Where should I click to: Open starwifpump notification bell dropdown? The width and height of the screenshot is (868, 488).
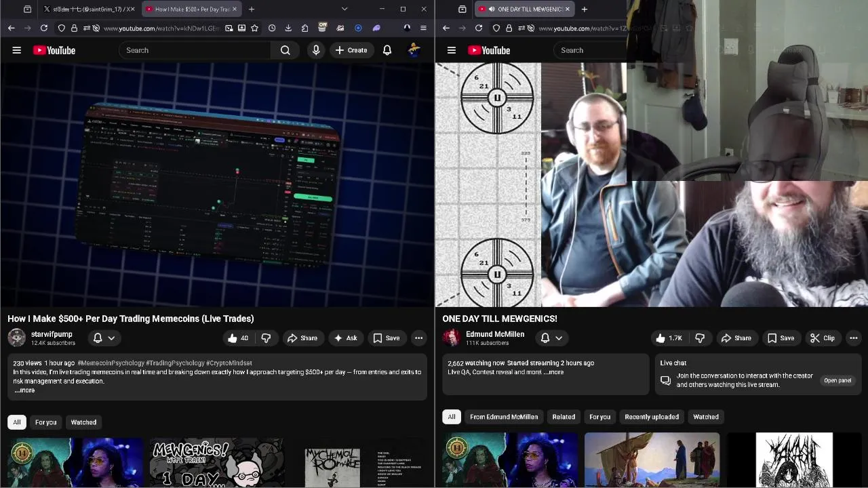(104, 338)
